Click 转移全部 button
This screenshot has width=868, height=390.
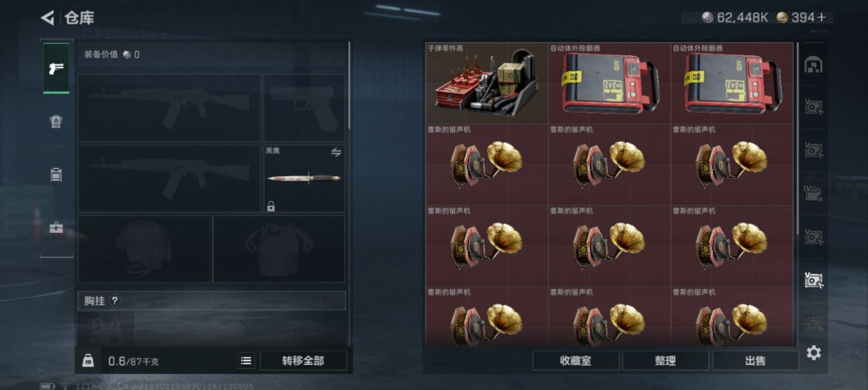(303, 361)
